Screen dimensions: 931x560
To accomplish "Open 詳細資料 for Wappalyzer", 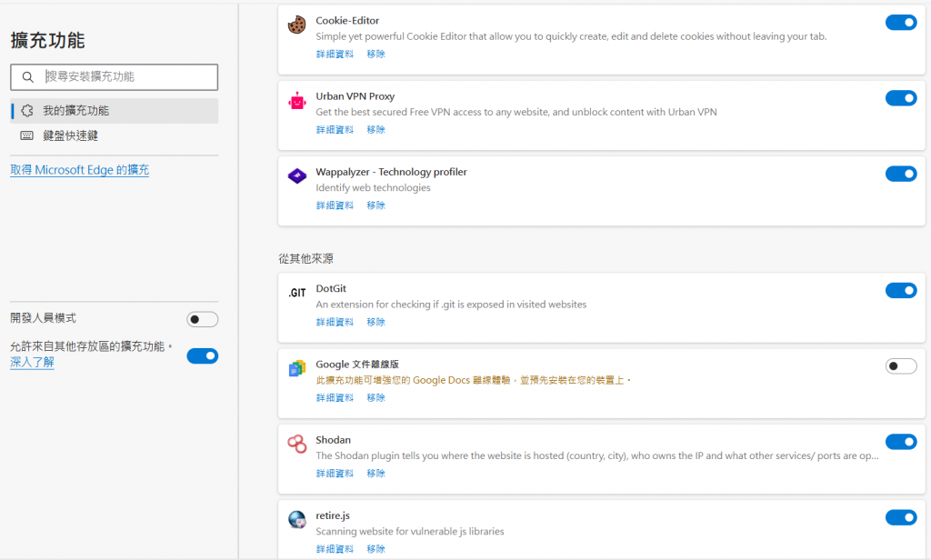I will [x=335, y=205].
